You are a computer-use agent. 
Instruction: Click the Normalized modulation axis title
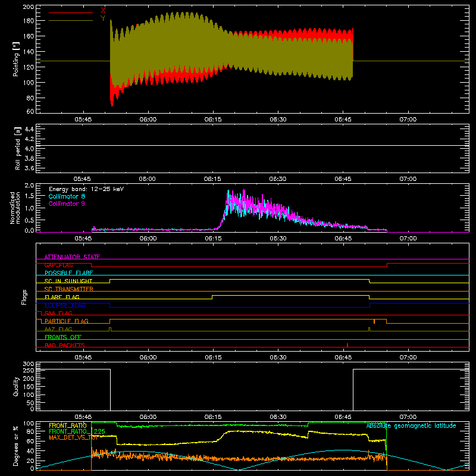point(14,208)
